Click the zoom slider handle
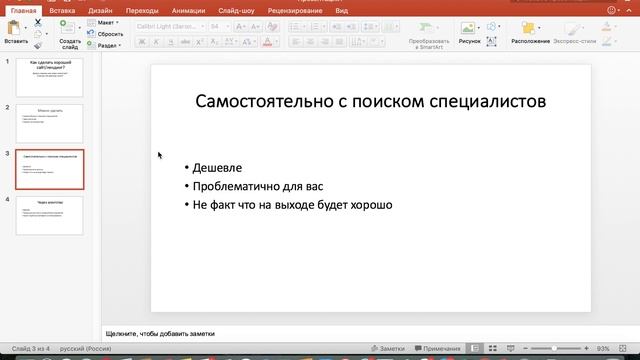The image size is (640, 360). click(x=554, y=348)
